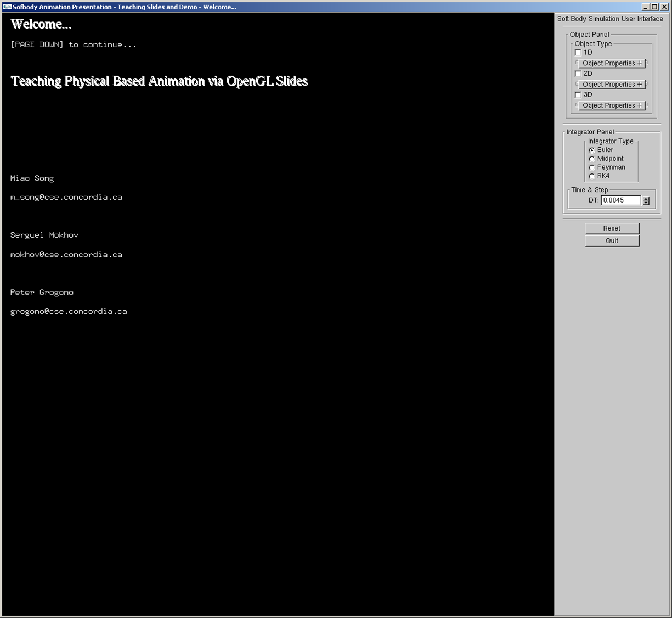Select the Euler integrator radio button

tap(591, 150)
